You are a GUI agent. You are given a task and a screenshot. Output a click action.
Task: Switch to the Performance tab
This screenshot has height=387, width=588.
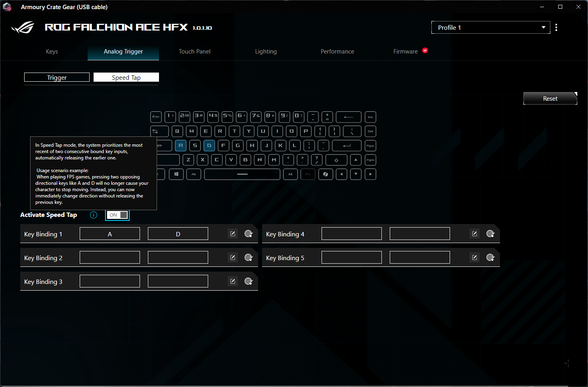pos(337,52)
